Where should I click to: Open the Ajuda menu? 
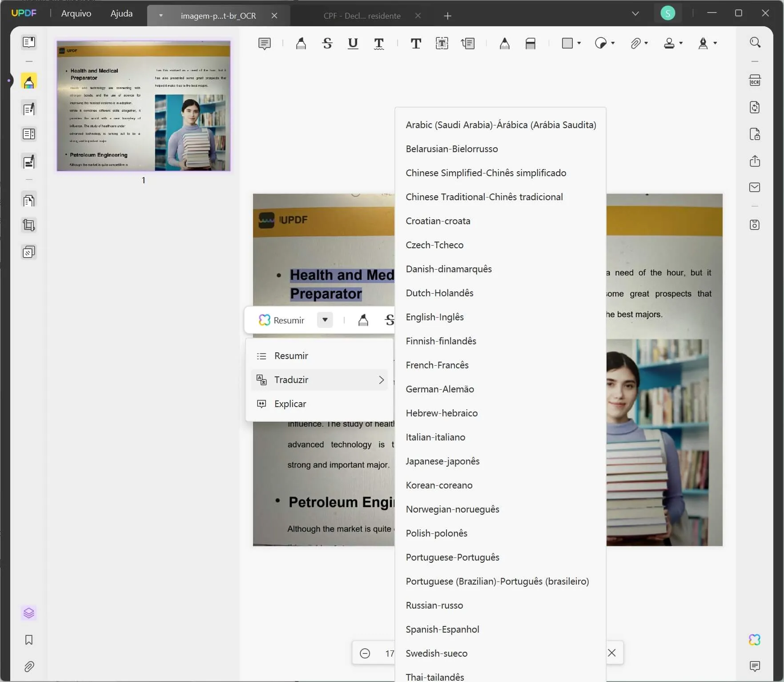[121, 13]
